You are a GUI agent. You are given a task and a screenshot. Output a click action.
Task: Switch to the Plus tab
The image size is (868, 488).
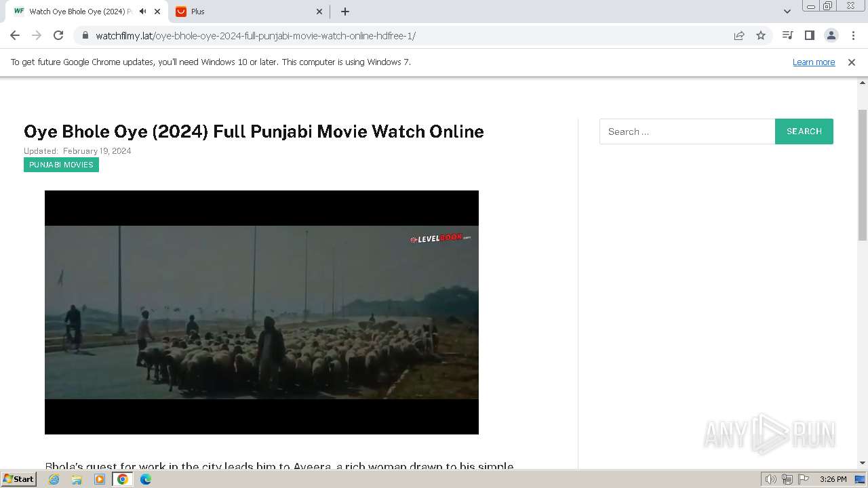(248, 12)
